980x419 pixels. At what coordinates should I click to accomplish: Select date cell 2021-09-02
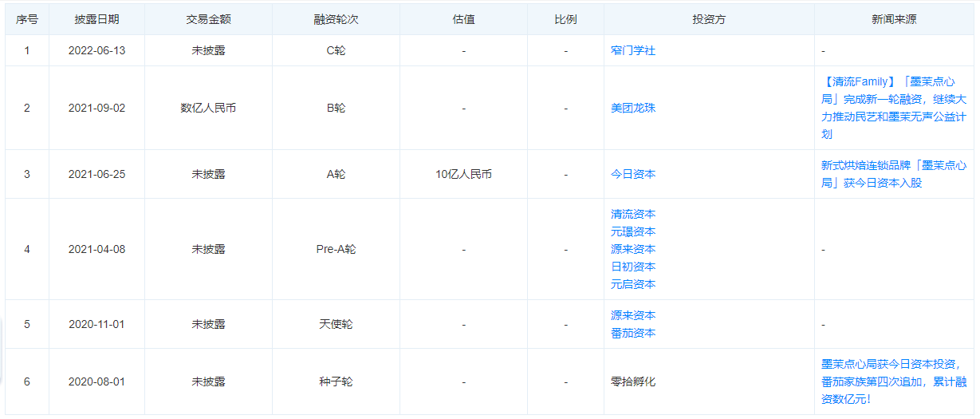coord(96,108)
